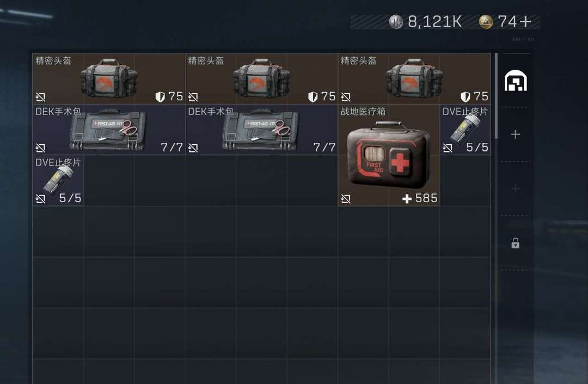Add a container in the dimmed plus slot
This screenshot has height=384, width=588.
(516, 188)
